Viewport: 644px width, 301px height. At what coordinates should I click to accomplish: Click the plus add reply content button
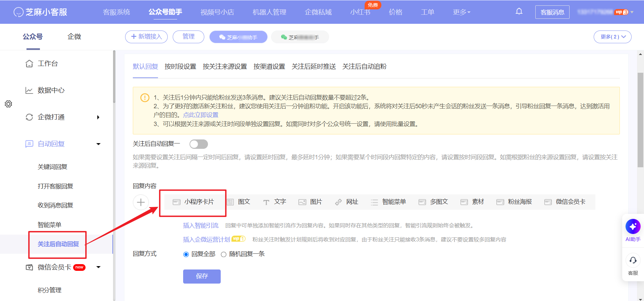click(x=141, y=202)
